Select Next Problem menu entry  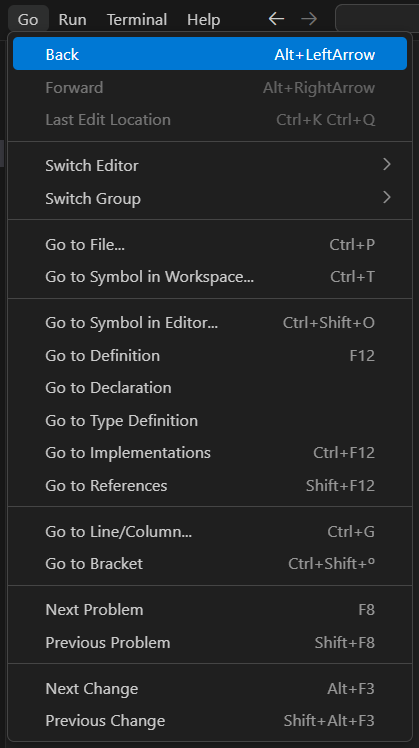pos(210,610)
